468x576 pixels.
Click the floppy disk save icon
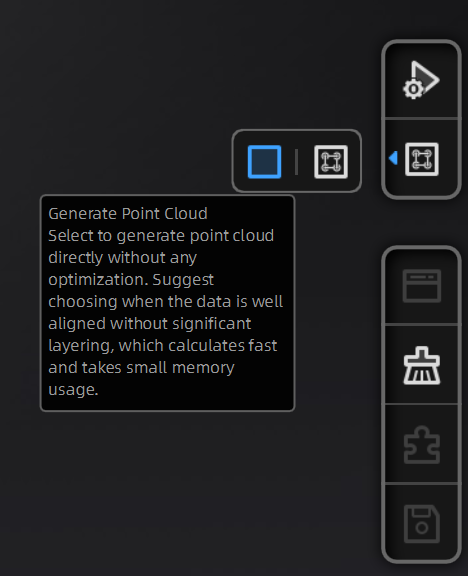point(422,524)
